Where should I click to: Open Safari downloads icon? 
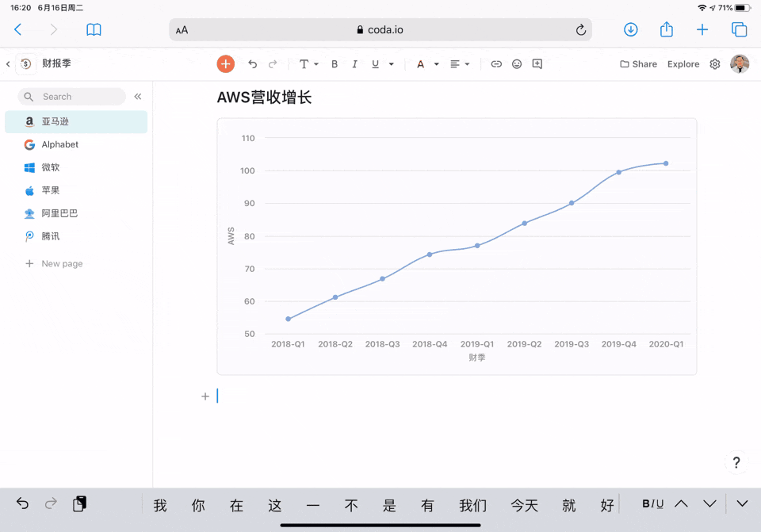[630, 29]
